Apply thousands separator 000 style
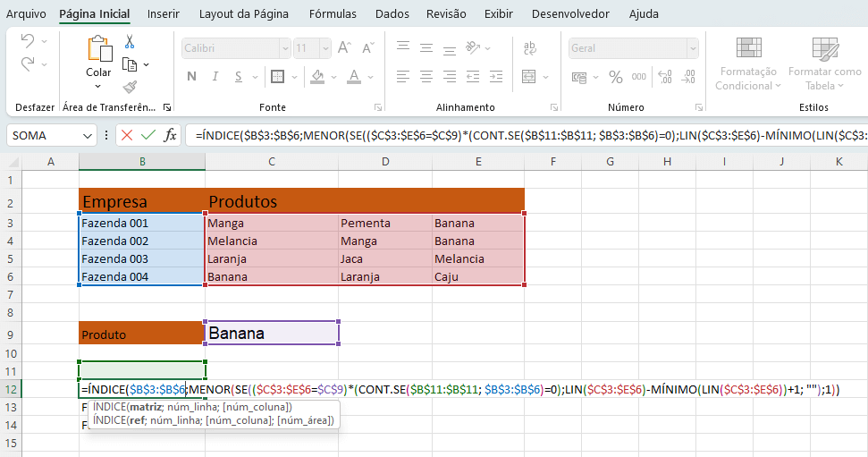Screen dimensions: 868x457 tap(639, 76)
